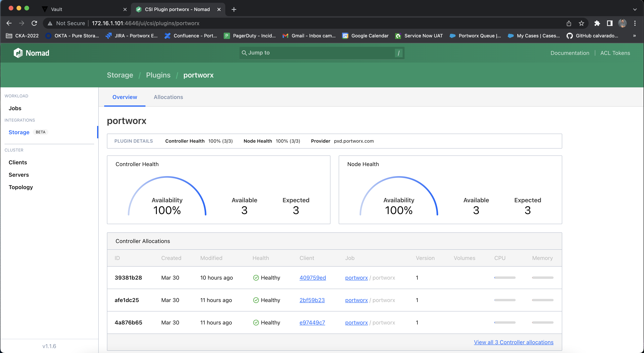Viewport: 644px width, 353px height.
Task: Open the CKA-2022 bookmark folder
Action: (22, 36)
